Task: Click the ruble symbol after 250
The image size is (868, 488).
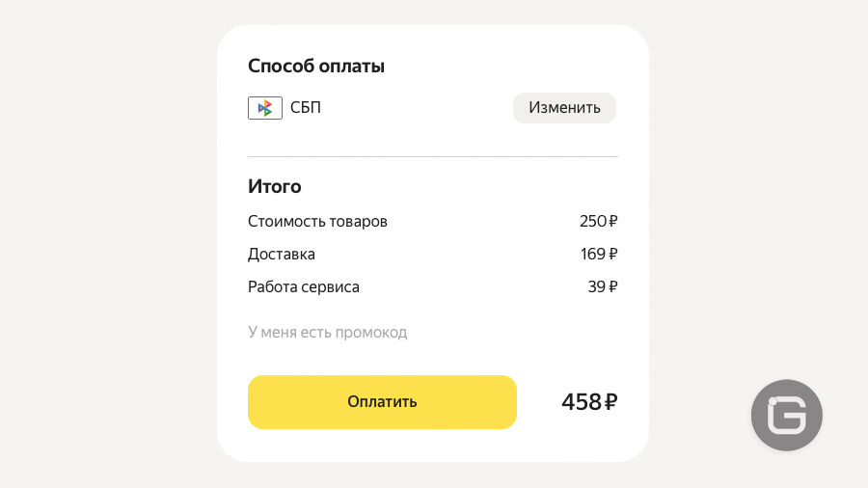Action: click(x=612, y=221)
